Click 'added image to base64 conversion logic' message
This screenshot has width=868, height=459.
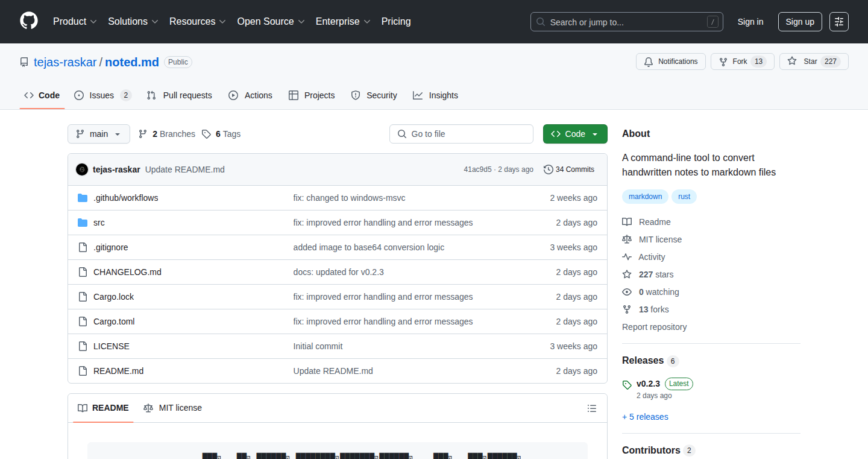coord(369,247)
